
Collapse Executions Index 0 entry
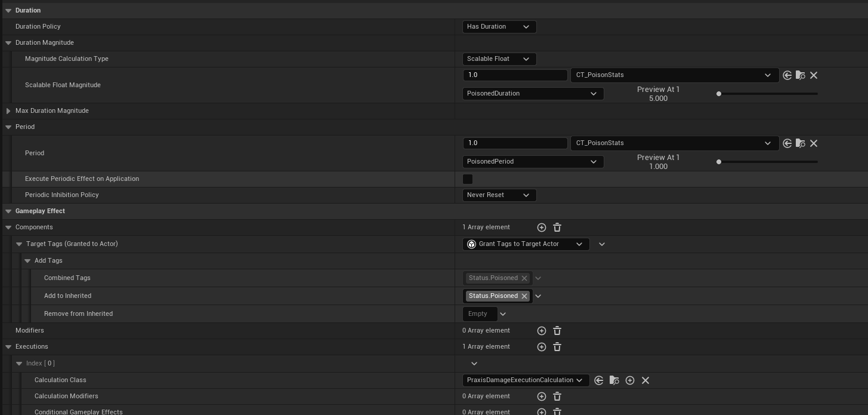19,364
